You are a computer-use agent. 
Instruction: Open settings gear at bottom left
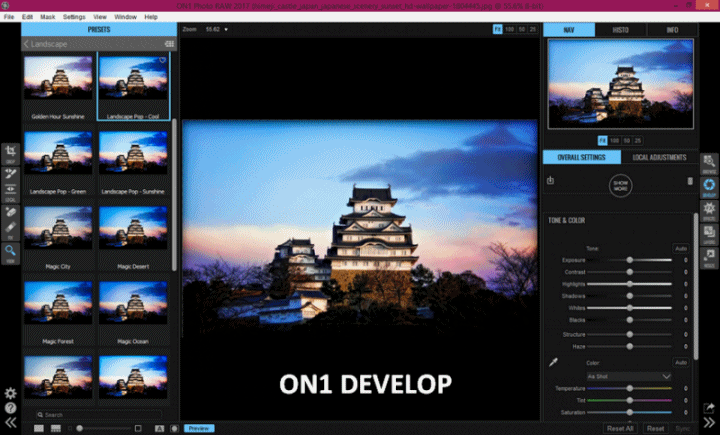pos(10,393)
